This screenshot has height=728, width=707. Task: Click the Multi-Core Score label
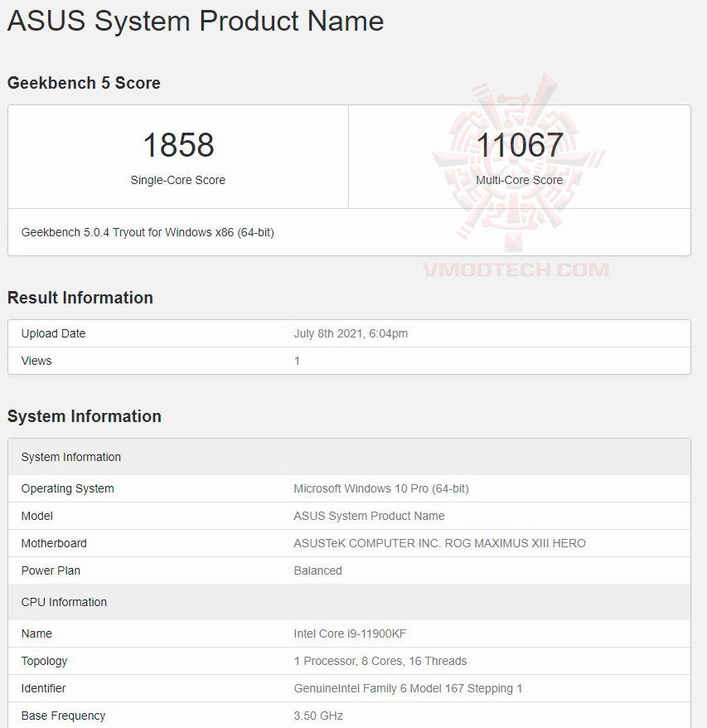point(519,180)
